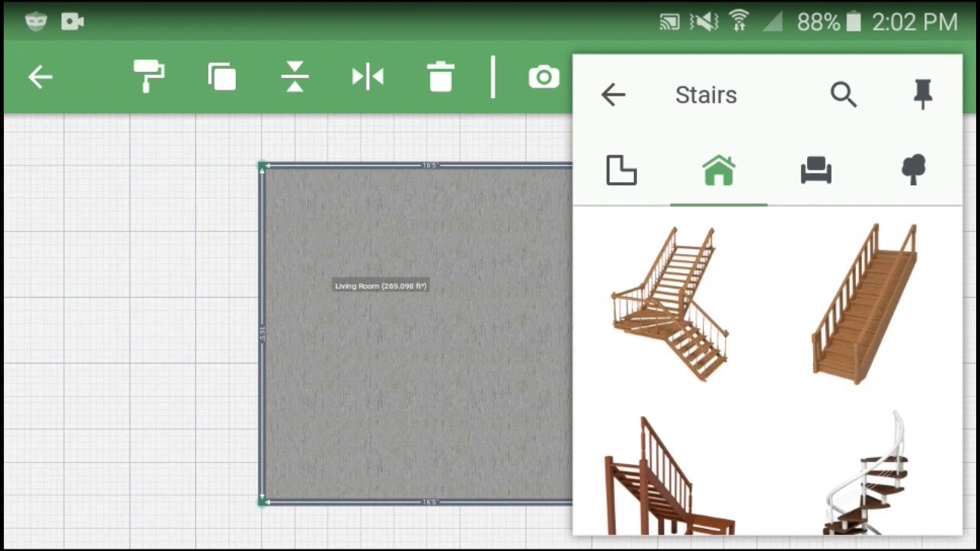Screen dimensions: 980x551
Task: Click the bottom wall 16.5' dimension label
Action: pyautogui.click(x=430, y=502)
